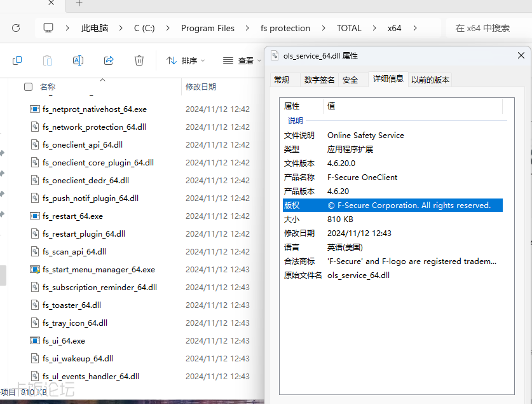Navigate to fs protection breadcrumb
Viewport: 532px width, 404px height.
[285, 28]
